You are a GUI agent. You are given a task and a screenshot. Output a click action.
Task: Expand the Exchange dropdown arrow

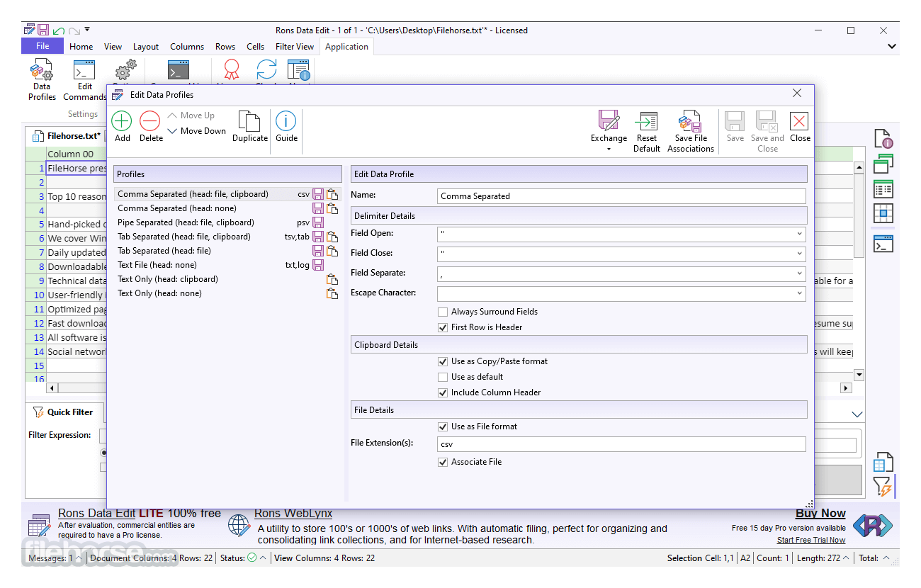point(609,149)
